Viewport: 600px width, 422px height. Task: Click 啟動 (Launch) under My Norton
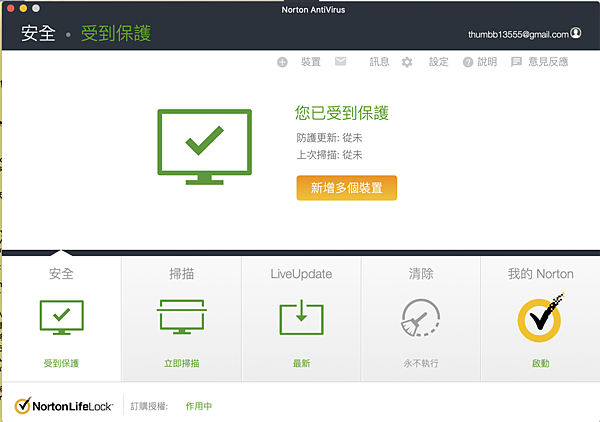coord(540,363)
